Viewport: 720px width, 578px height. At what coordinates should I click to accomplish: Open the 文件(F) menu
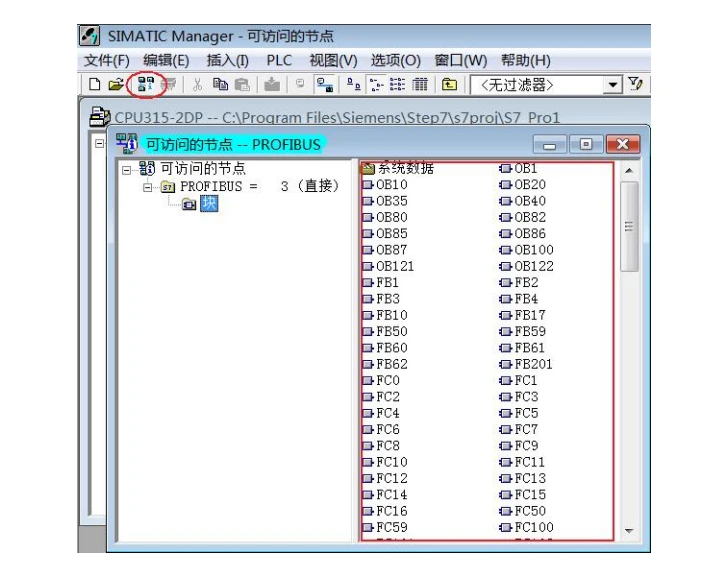pos(107,60)
